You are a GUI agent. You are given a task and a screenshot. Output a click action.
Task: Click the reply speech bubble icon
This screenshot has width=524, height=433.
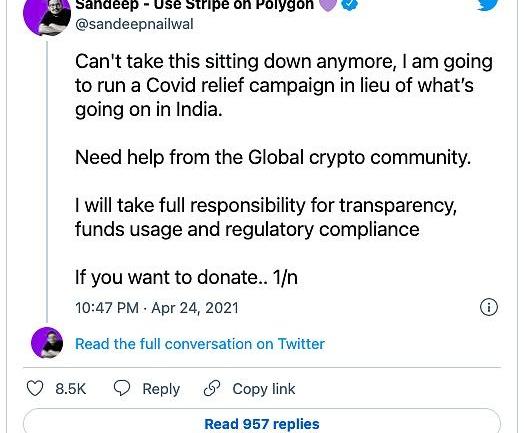point(122,389)
